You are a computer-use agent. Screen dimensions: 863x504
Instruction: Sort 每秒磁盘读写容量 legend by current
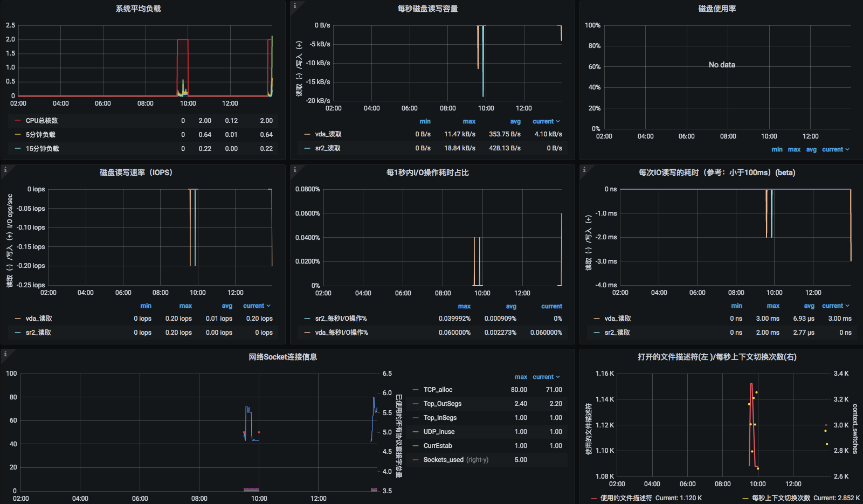click(x=546, y=122)
